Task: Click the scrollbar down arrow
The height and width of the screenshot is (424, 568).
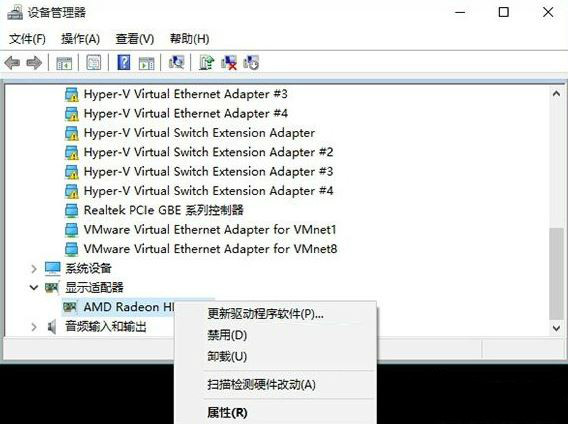Action: [556, 328]
